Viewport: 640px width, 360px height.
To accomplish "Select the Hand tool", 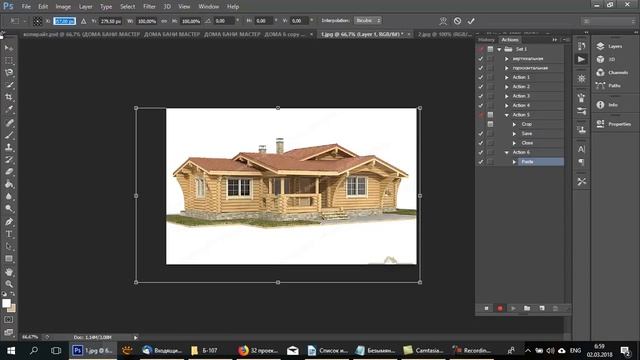I will pyautogui.click(x=9, y=272).
